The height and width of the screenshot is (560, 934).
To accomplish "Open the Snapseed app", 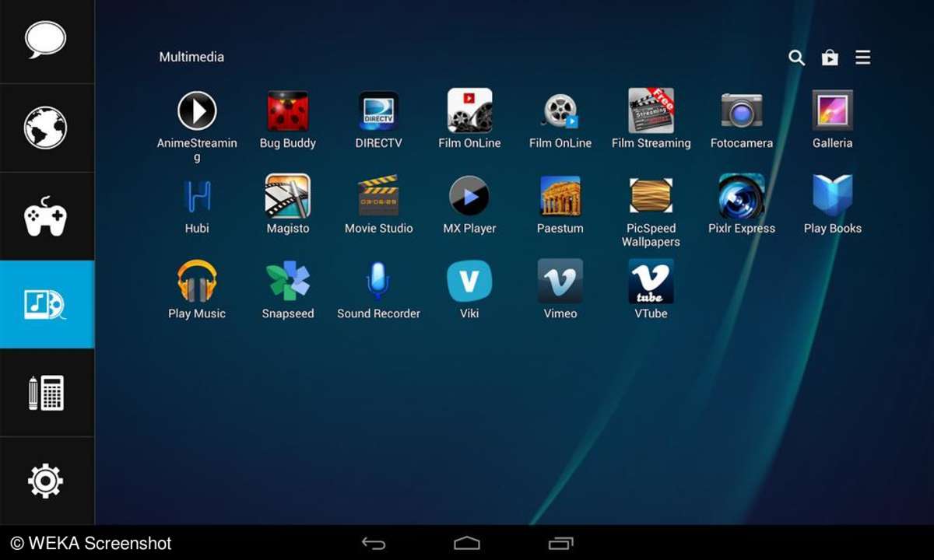I will tap(288, 281).
